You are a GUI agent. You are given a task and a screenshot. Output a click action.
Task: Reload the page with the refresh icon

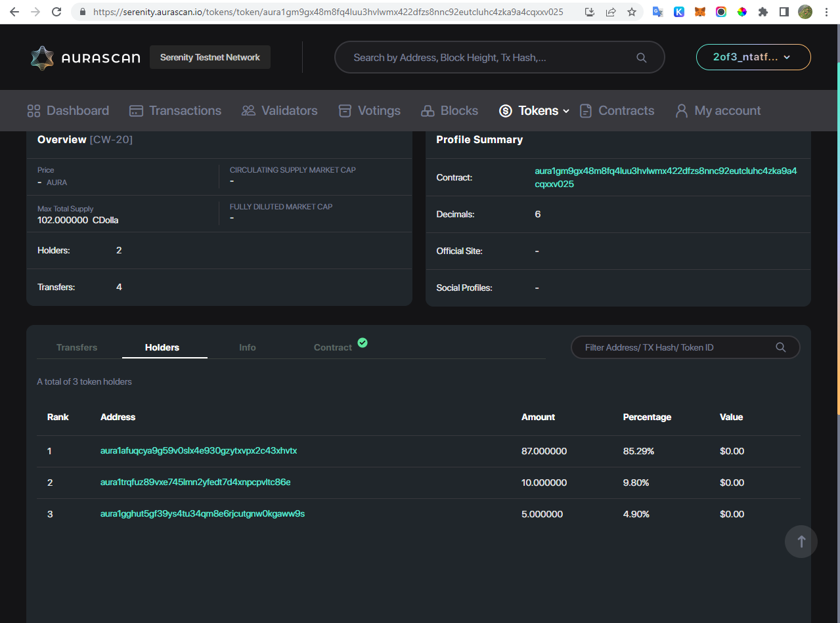point(56,12)
